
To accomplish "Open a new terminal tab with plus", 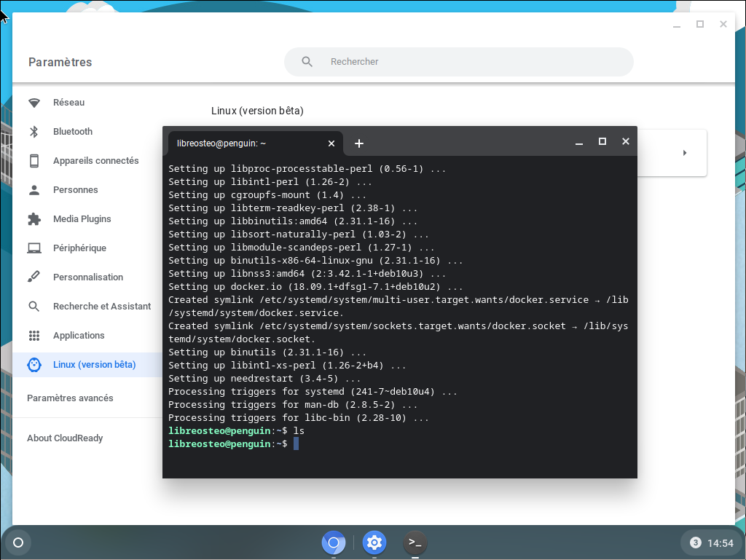I will [358, 143].
